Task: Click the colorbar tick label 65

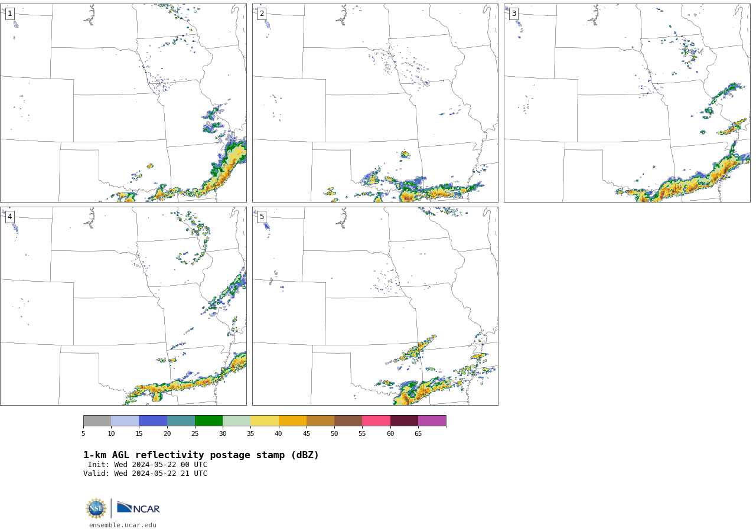Action: (418, 433)
